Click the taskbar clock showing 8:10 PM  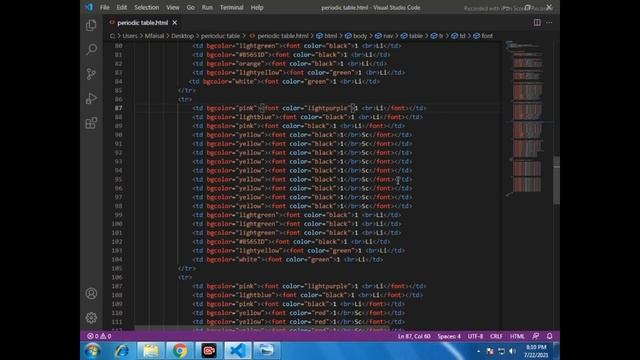tap(536, 351)
